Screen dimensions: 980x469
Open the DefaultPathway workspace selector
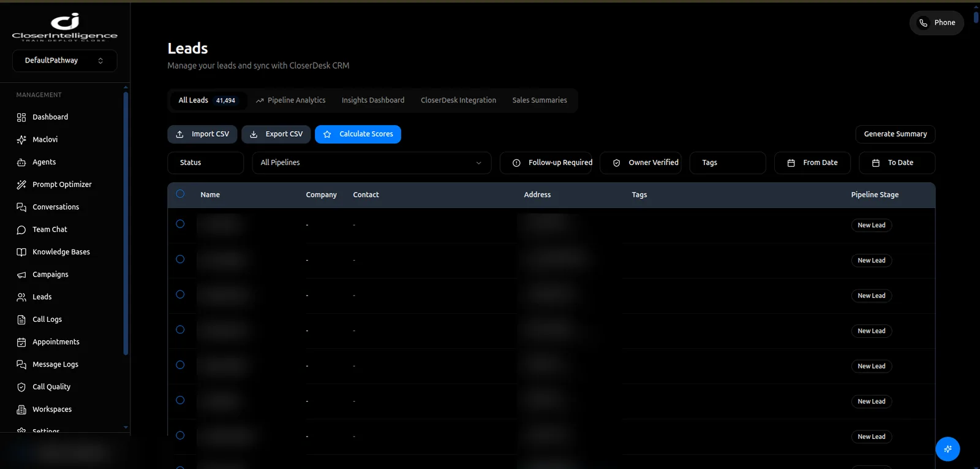64,61
